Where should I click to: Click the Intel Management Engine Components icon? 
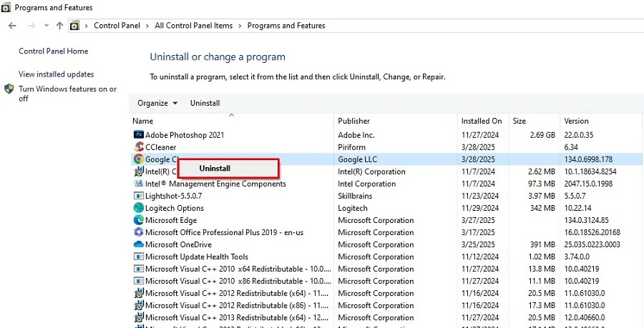[139, 184]
